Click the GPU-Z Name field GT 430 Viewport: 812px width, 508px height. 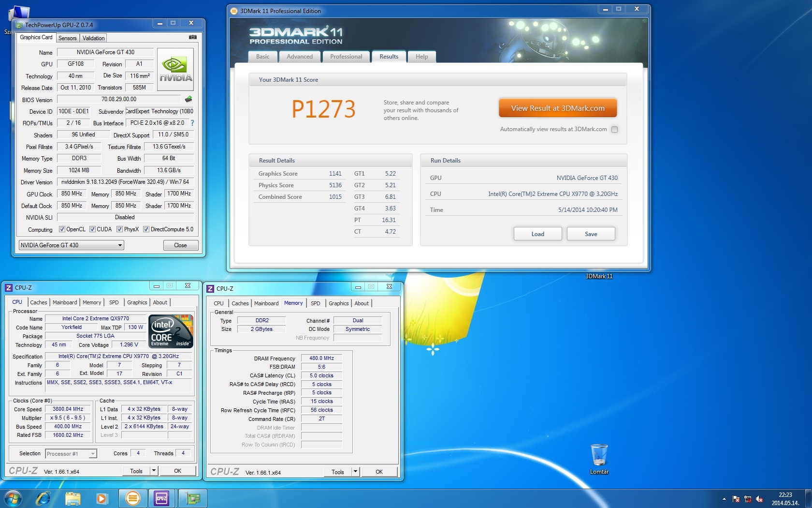(105, 52)
